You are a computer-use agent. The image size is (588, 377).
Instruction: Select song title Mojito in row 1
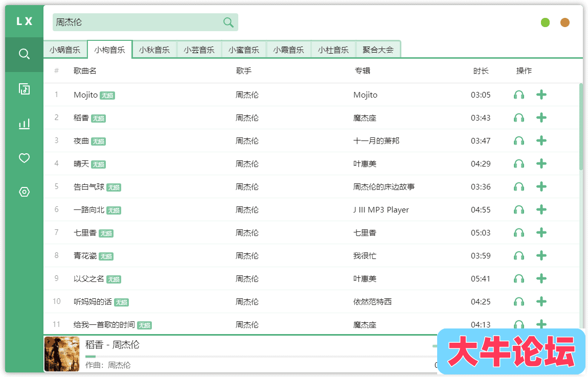pos(86,95)
